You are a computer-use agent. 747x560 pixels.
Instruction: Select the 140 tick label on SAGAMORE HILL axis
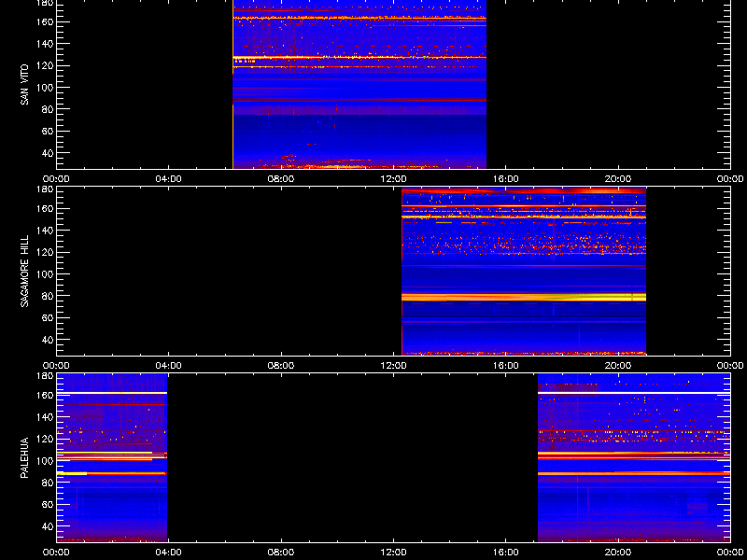[45, 231]
